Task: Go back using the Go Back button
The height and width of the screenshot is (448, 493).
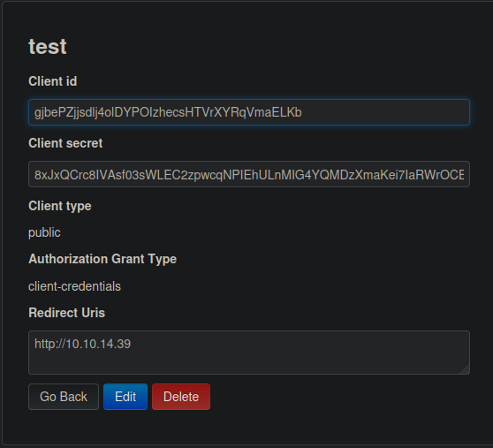Action: point(64,397)
